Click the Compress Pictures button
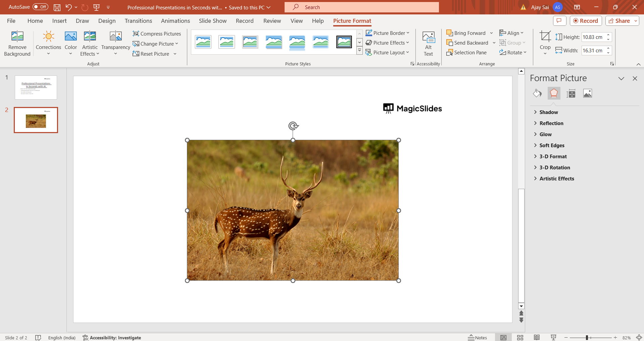644x341 pixels. pyautogui.click(x=157, y=34)
